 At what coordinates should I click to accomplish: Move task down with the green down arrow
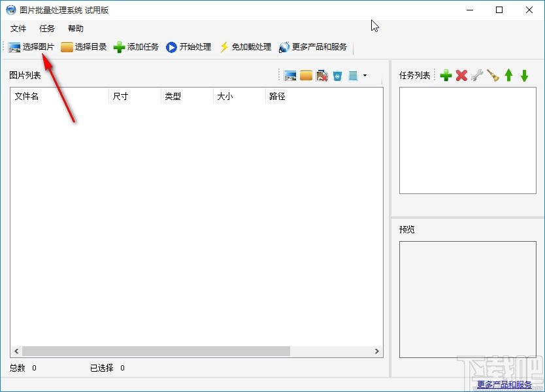coord(523,74)
